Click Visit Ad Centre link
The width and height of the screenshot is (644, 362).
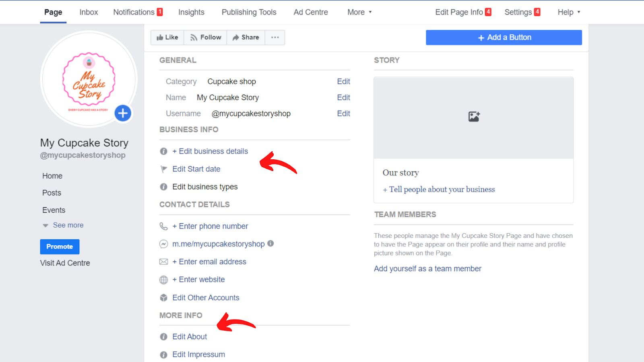(65, 263)
